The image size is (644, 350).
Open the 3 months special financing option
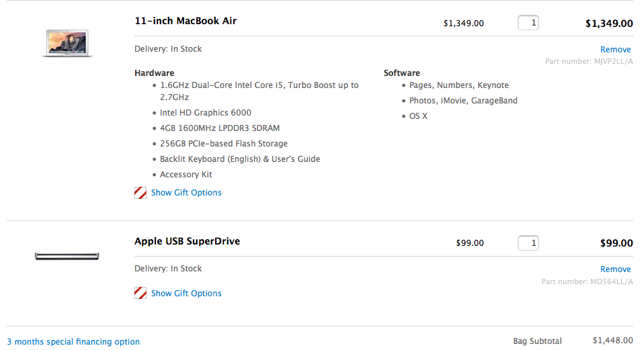73,341
